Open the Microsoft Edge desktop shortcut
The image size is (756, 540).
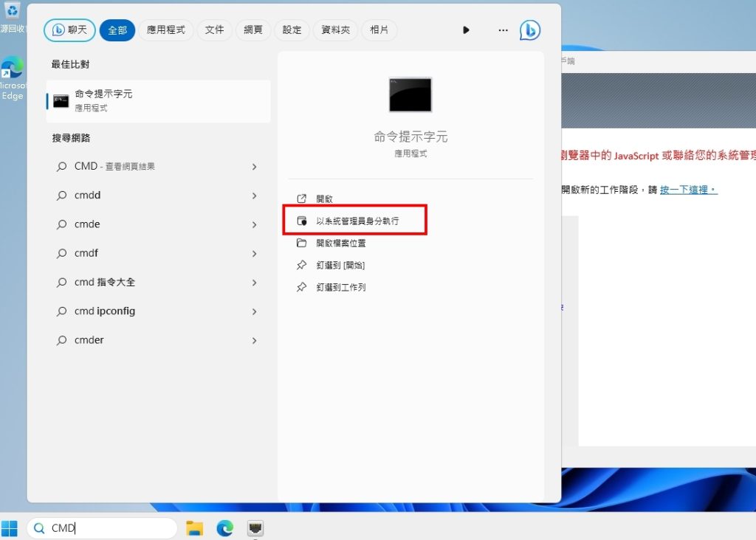pos(12,78)
